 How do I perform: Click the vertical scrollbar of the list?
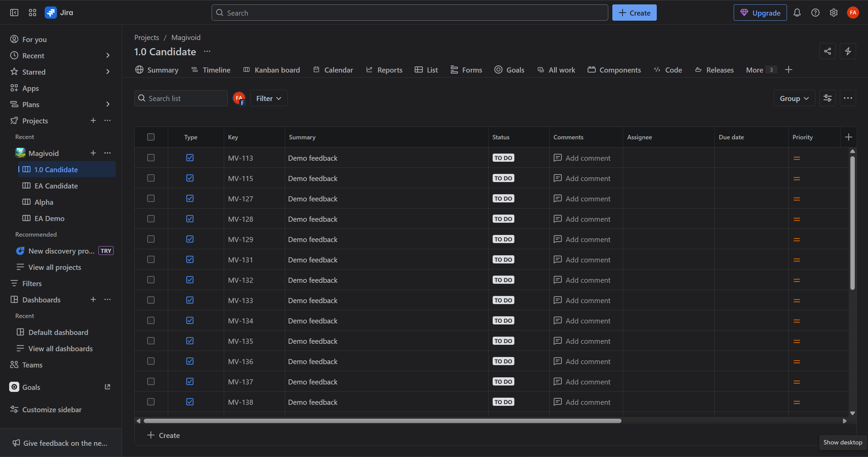click(852, 223)
